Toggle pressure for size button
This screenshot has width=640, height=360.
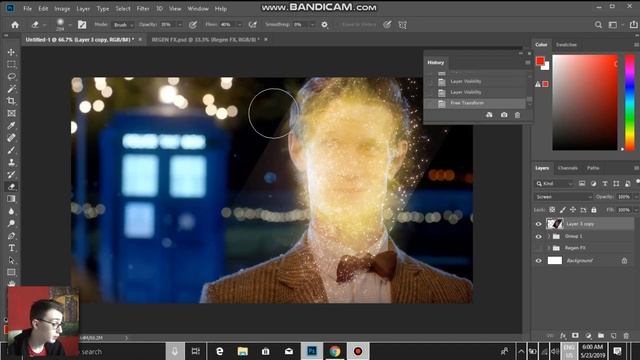[x=387, y=25]
